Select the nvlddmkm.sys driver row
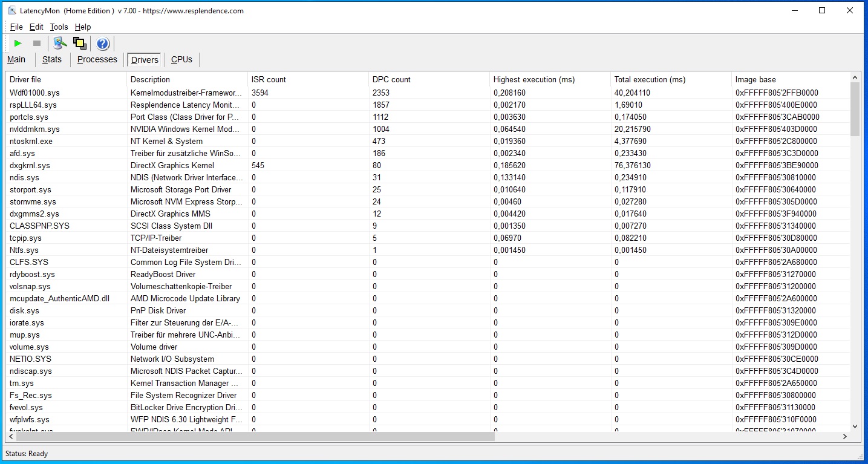Screen dimensions: 868x464 (428, 129)
